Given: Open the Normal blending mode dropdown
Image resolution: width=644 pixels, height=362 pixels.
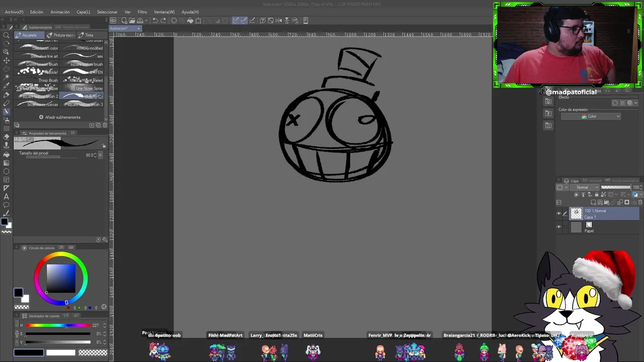Looking at the screenshot, I should tap(585, 188).
